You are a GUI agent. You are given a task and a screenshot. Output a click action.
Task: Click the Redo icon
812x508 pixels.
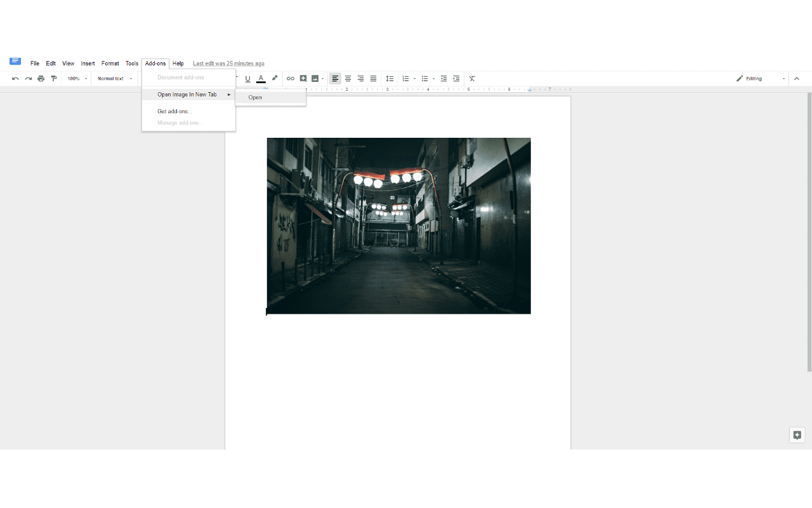(x=28, y=78)
